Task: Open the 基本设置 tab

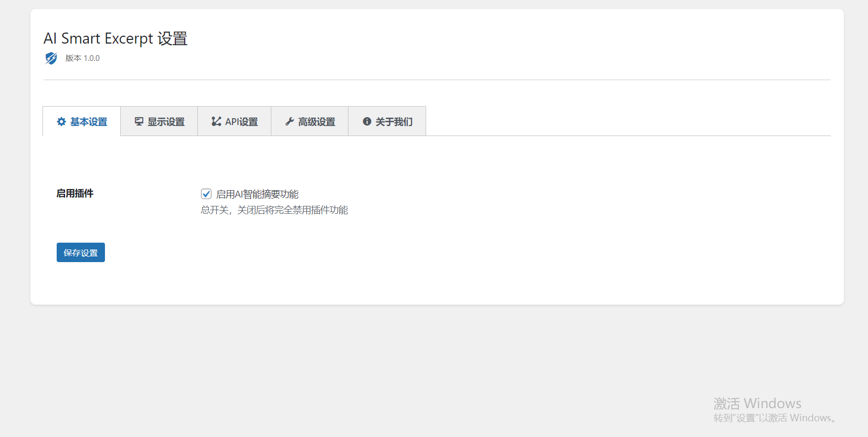Action: (x=81, y=121)
